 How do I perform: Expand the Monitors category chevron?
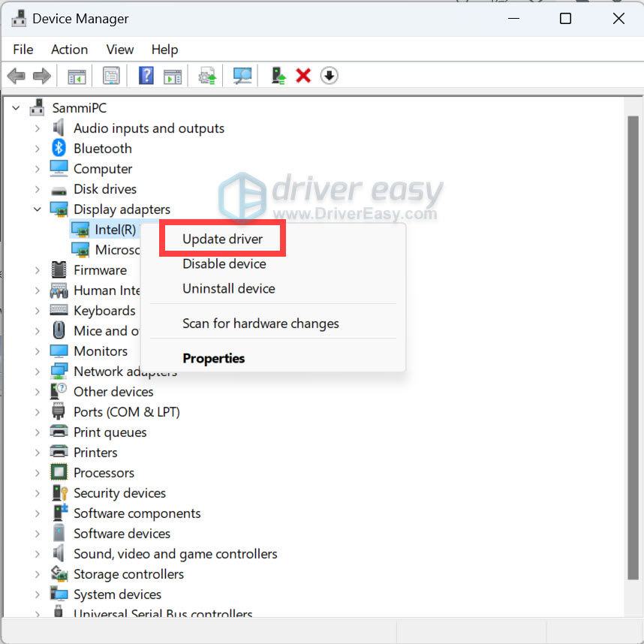point(38,351)
